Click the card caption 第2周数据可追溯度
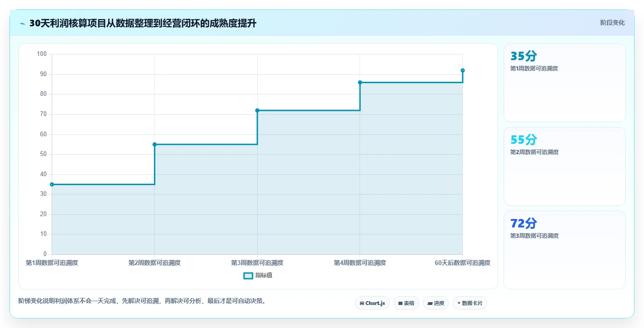Viewport: 644px width, 328px height. point(534,152)
